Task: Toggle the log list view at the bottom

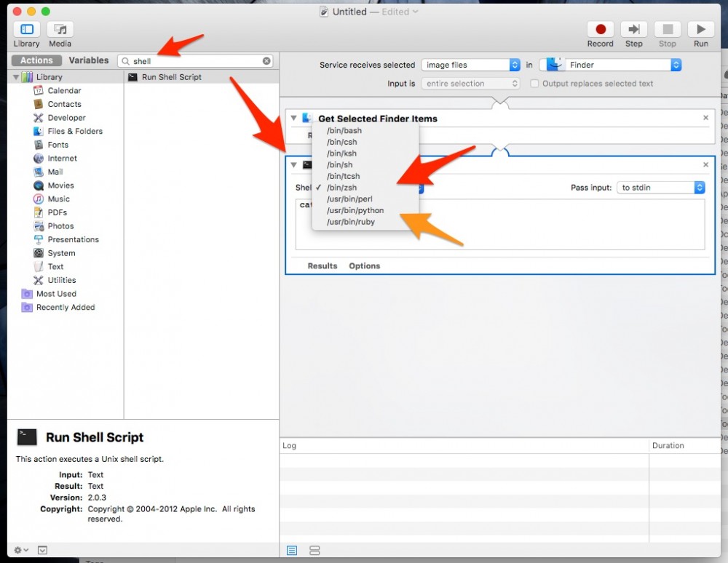Action: (291, 551)
